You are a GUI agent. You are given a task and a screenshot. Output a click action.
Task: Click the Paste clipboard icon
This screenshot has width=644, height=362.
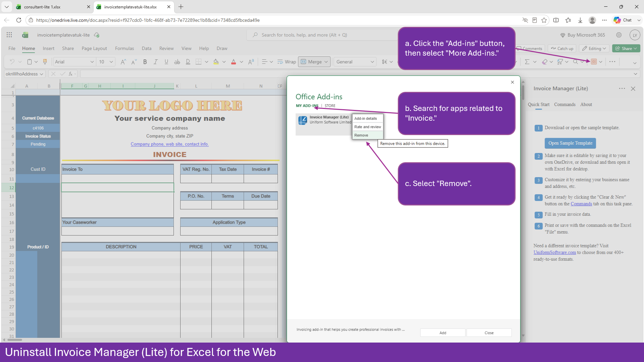pyautogui.click(x=30, y=62)
